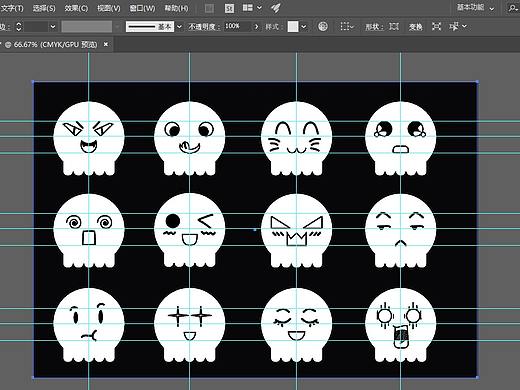Click the Adobe Stock St icon
The image size is (520, 390).
click(229, 8)
